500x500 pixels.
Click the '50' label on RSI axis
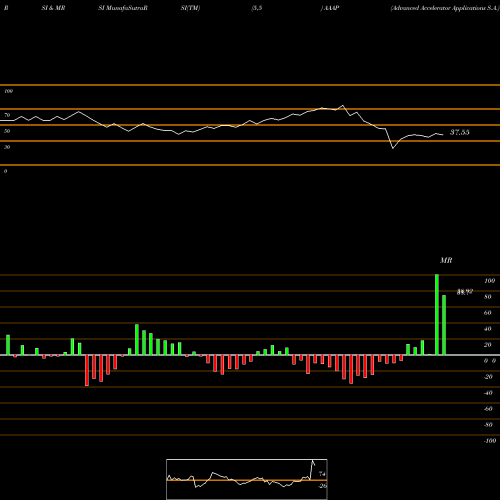click(x=7, y=131)
